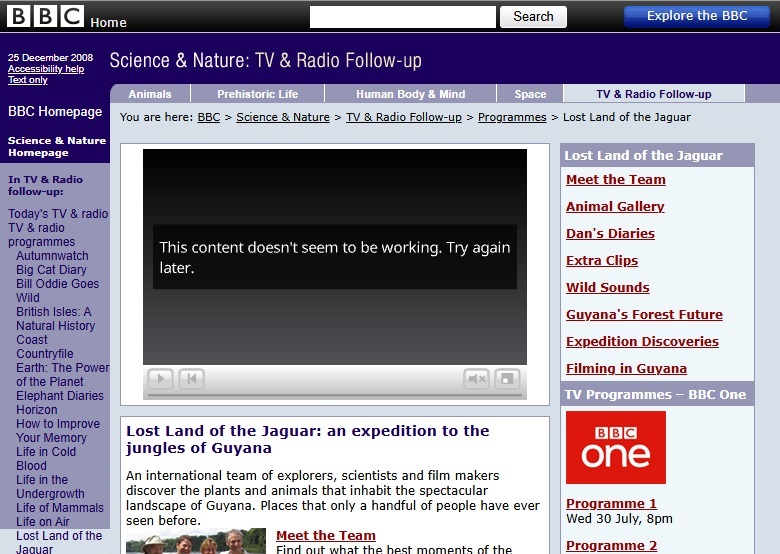The image size is (780, 554).
Task: Click the team photo thumbnail
Action: [x=196, y=541]
